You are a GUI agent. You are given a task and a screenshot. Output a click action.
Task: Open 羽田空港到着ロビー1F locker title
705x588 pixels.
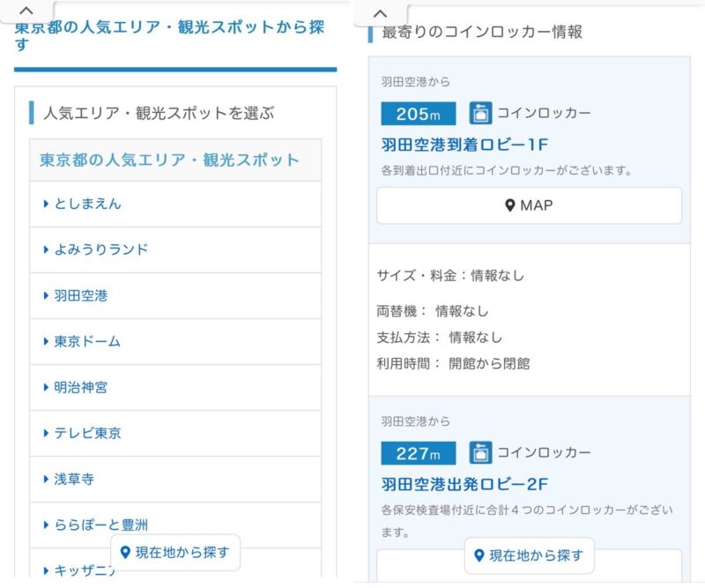click(465, 145)
